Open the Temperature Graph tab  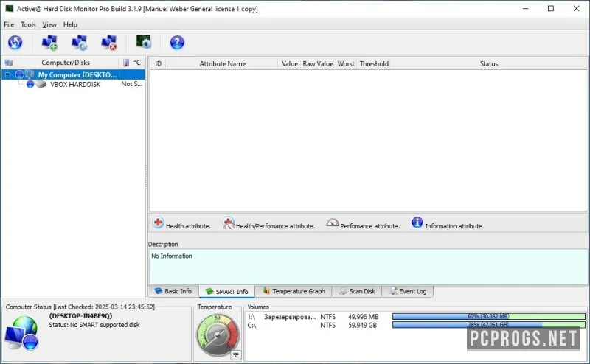(x=294, y=291)
